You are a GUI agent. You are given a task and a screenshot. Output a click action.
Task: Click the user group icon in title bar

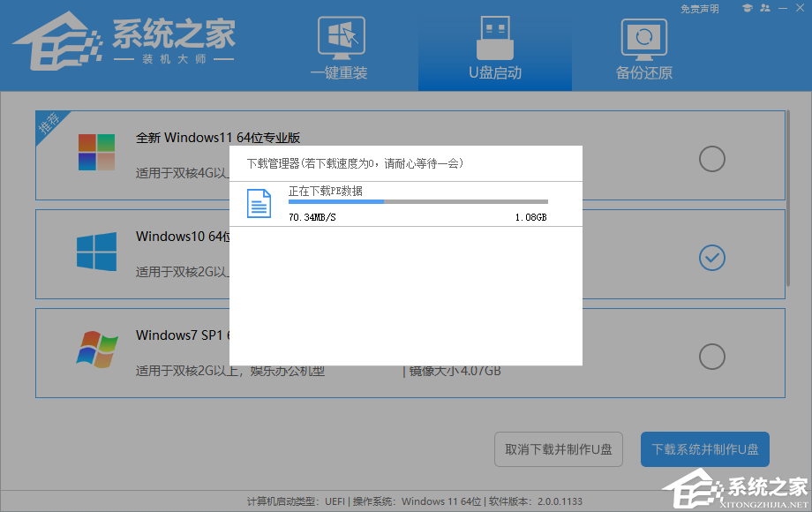(764, 8)
